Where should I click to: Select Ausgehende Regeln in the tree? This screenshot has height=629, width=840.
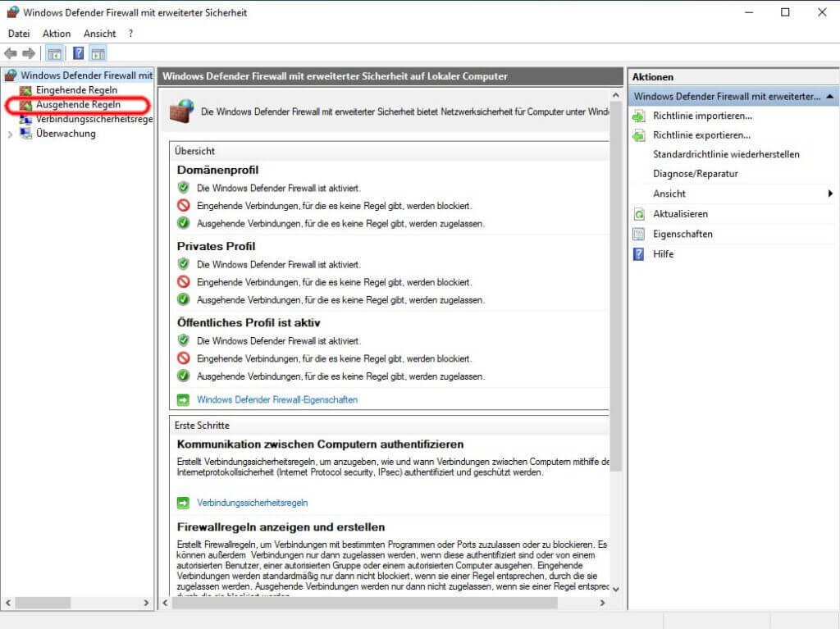78,104
